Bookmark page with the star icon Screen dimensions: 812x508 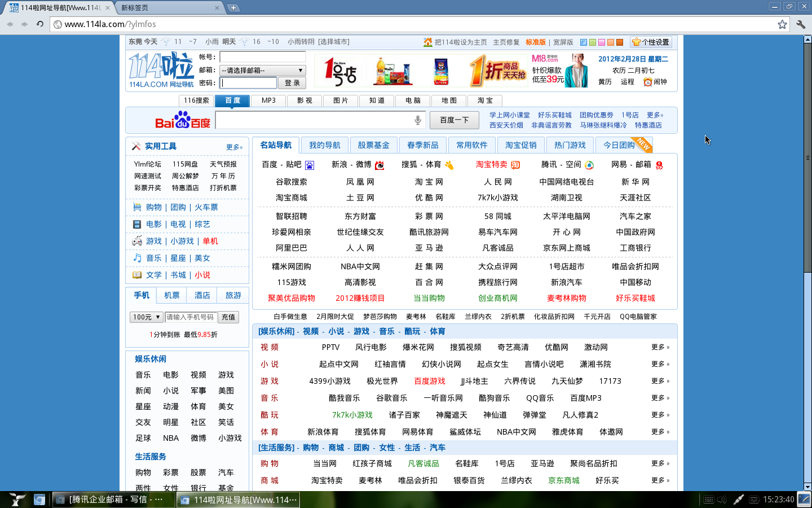[782, 24]
